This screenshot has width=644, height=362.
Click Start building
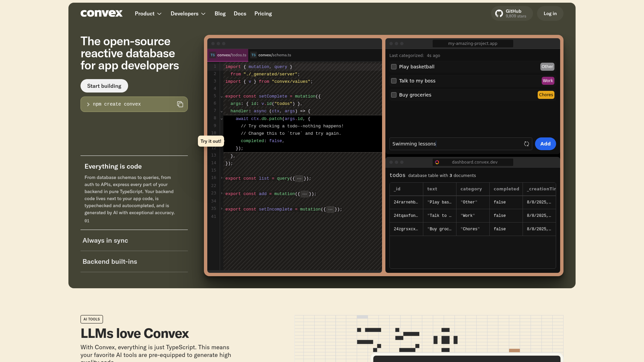104,86
